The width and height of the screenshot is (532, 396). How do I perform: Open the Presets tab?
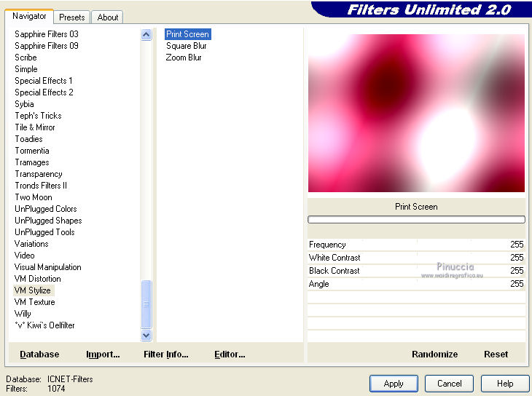click(72, 17)
